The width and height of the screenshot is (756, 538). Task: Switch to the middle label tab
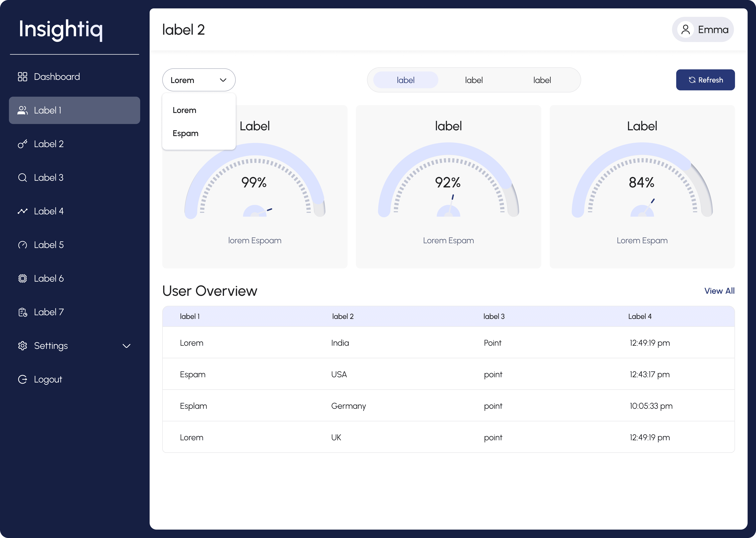click(x=474, y=80)
